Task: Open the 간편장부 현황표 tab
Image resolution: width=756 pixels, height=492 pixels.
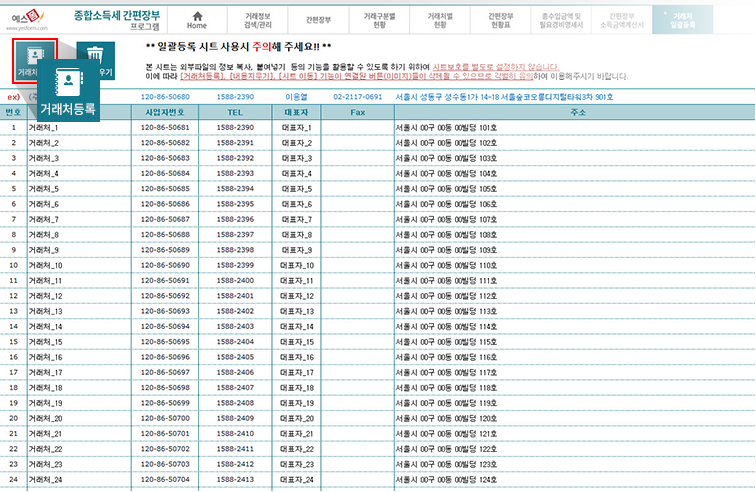Action: pos(500,20)
